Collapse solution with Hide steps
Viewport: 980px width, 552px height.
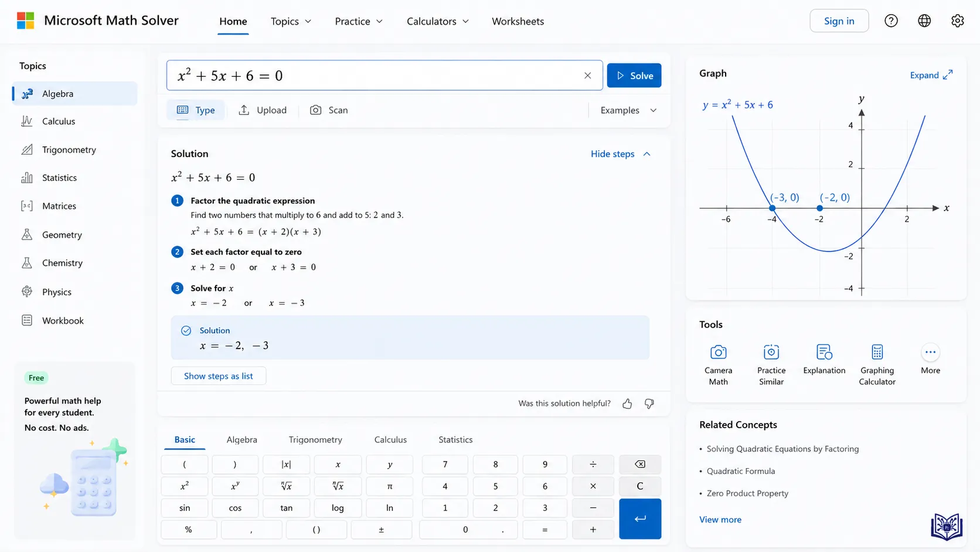(x=621, y=154)
